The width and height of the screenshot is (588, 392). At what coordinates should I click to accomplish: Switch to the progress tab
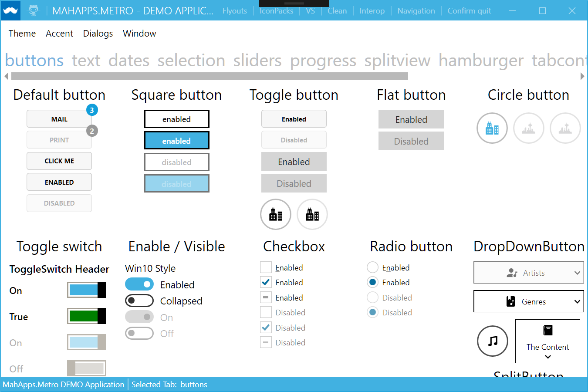(323, 61)
